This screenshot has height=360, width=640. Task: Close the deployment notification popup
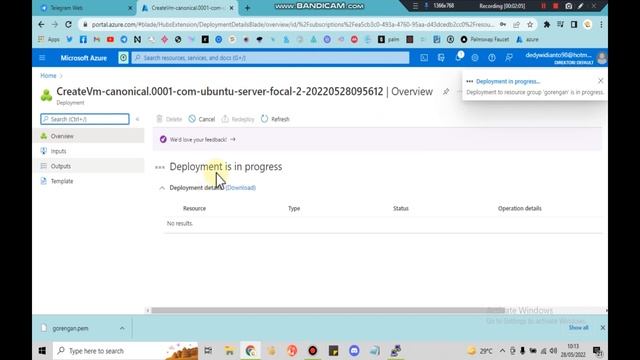point(600,81)
